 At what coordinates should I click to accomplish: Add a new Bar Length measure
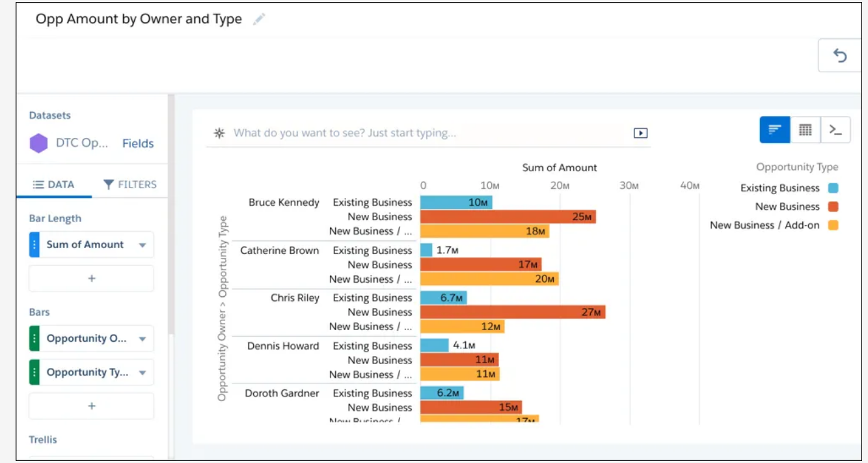[x=92, y=278]
